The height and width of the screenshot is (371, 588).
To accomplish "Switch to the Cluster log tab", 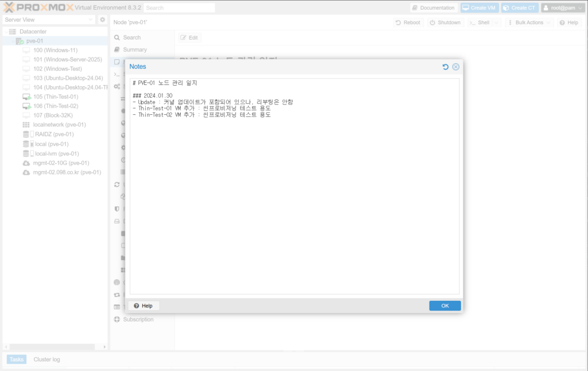I will coord(47,360).
